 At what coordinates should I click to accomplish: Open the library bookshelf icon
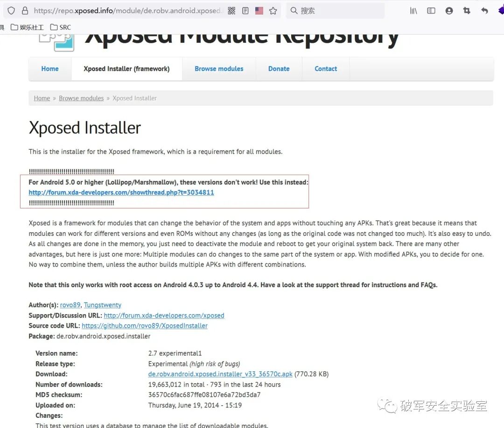(x=413, y=11)
